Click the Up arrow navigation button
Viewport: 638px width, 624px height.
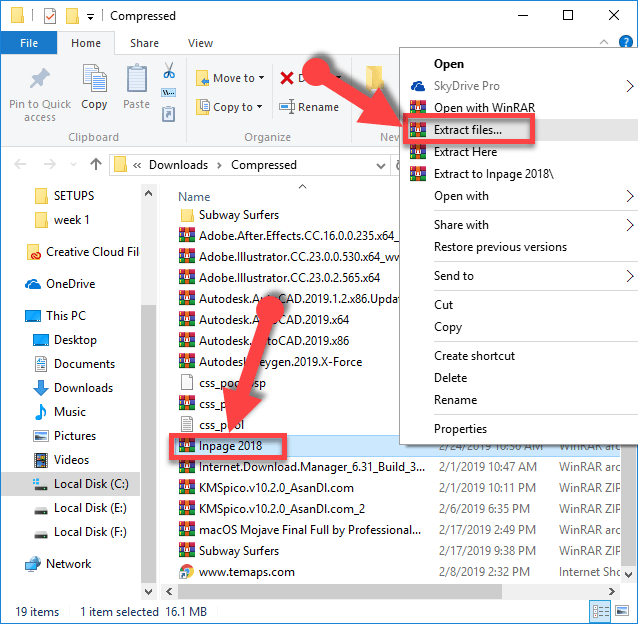pyautogui.click(x=95, y=165)
